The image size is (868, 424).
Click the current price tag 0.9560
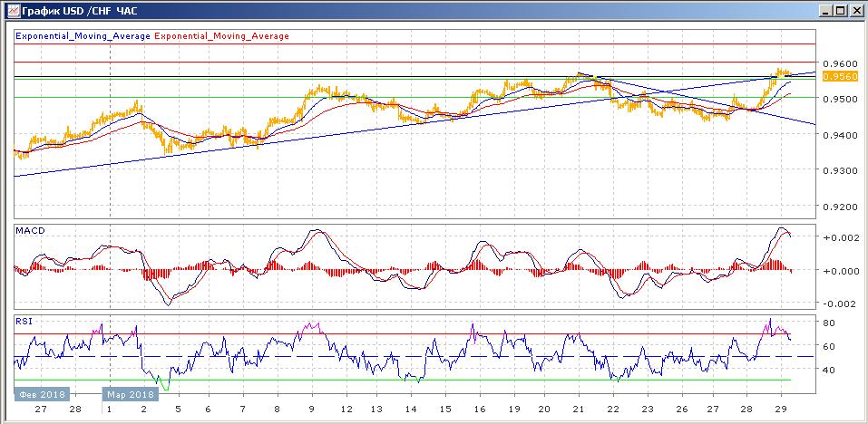[840, 77]
